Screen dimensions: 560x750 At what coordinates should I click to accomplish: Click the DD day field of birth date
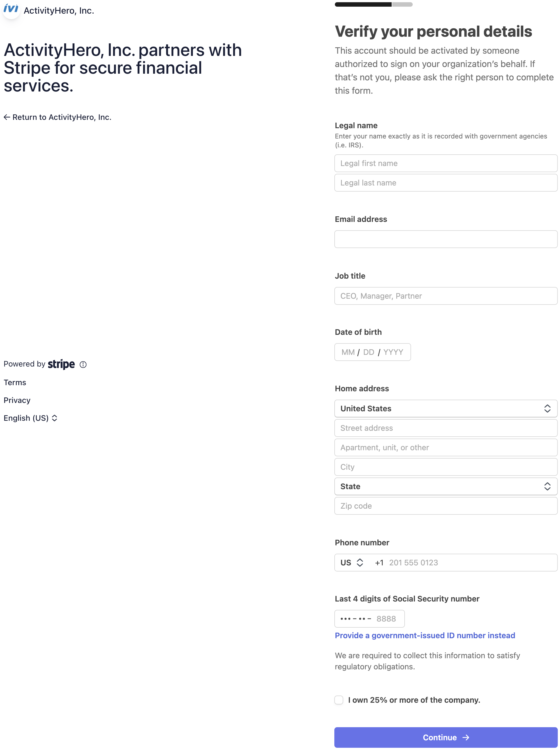369,352
